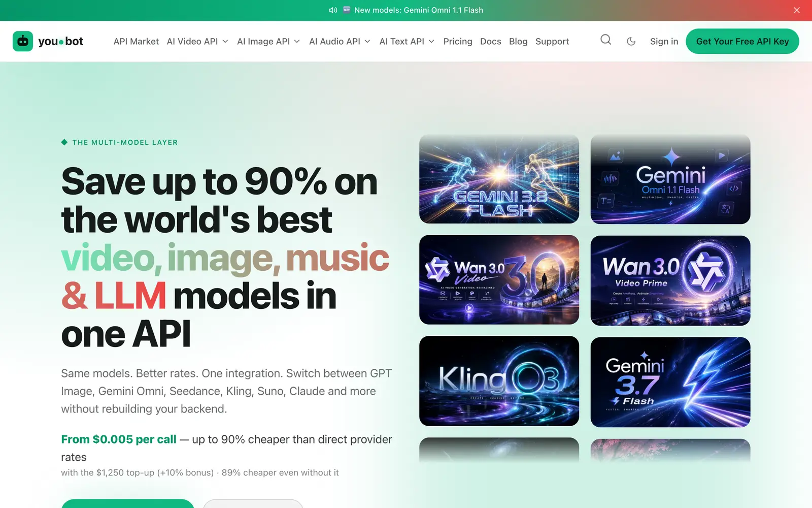This screenshot has width=812, height=508.
Task: Expand the AI Video API dropdown
Action: click(197, 41)
